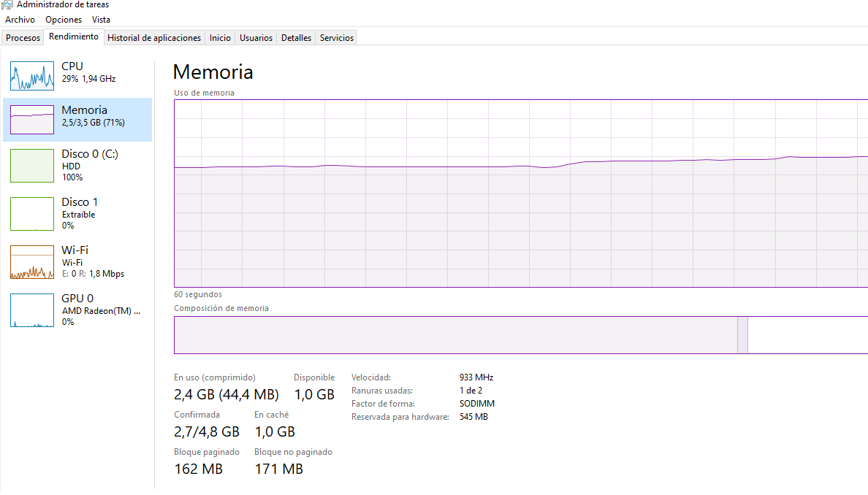Open the Servicios tab

(336, 38)
